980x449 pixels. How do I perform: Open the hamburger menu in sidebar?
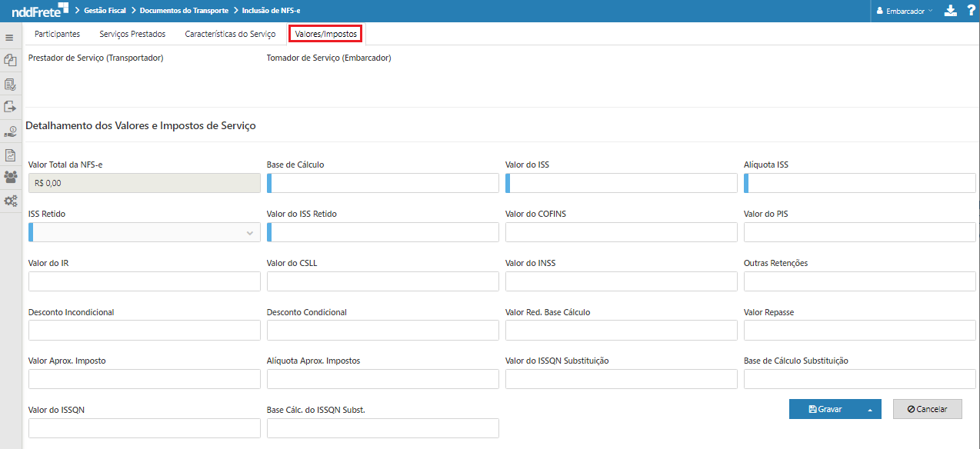pyautogui.click(x=10, y=37)
